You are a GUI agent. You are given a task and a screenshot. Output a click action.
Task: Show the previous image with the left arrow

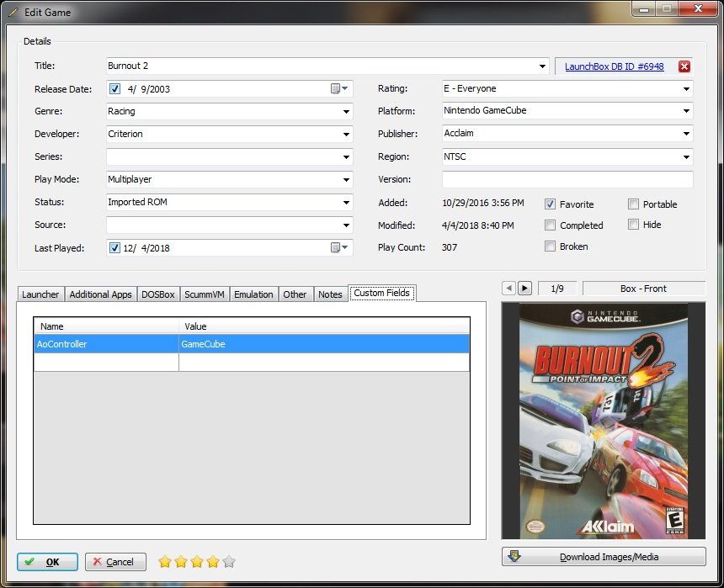pos(508,289)
